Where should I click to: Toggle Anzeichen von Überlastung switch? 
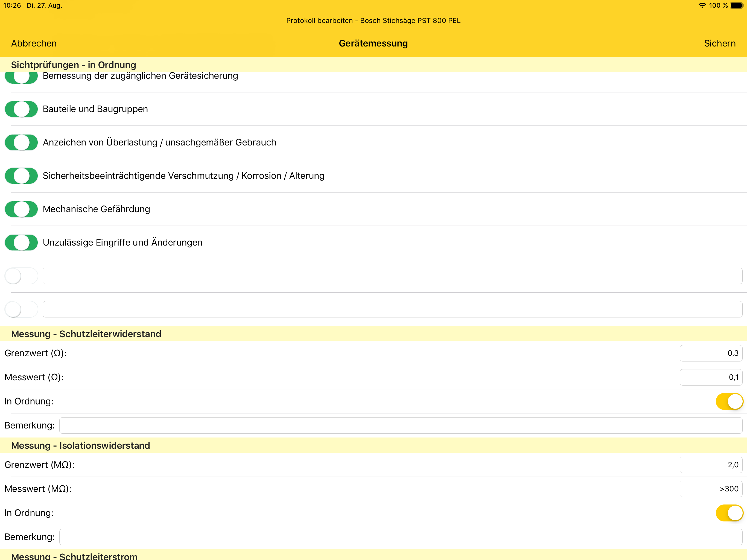click(x=21, y=142)
